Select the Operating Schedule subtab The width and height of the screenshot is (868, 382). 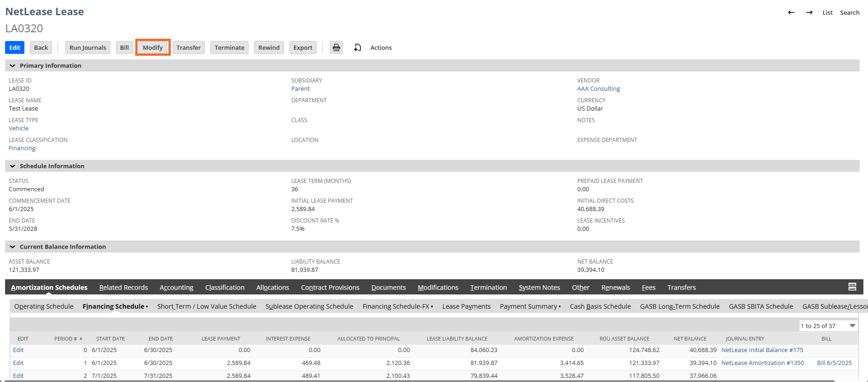(x=44, y=306)
